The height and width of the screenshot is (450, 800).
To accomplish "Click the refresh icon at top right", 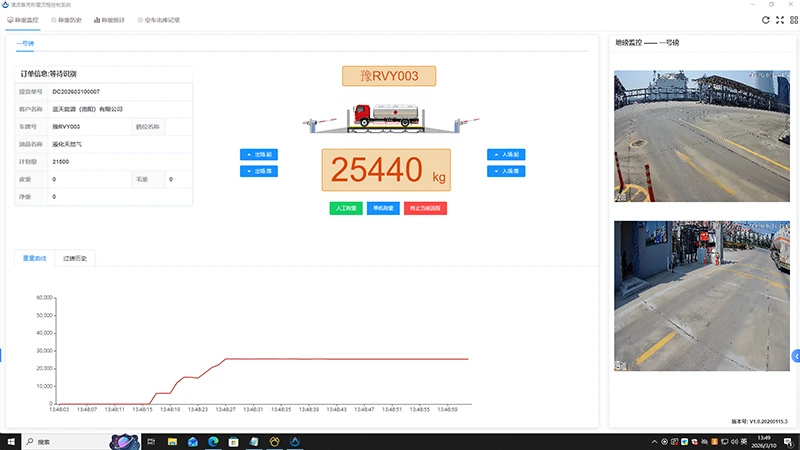I will pos(765,20).
